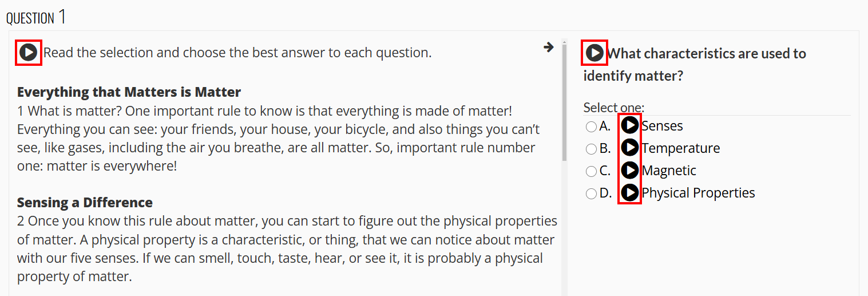Play audio for reading selection instructions
868x296 pixels.
pos(28,53)
